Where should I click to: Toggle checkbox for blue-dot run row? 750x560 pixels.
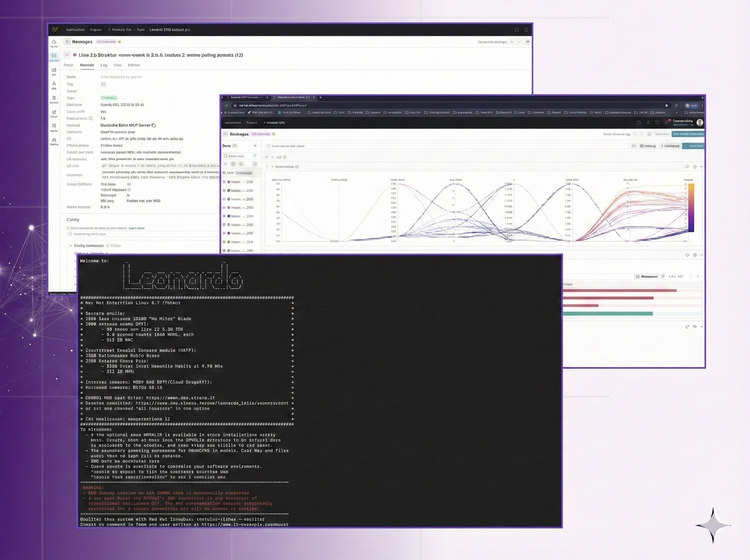click(224, 216)
